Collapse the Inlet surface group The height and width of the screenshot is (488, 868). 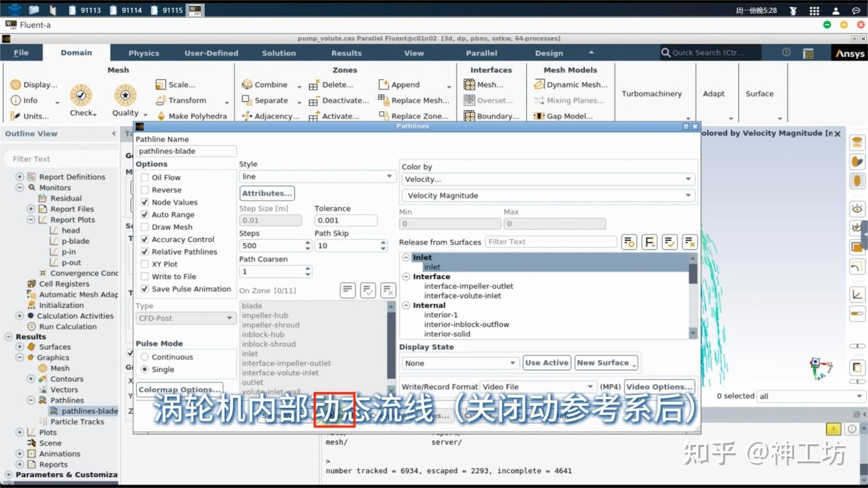406,257
